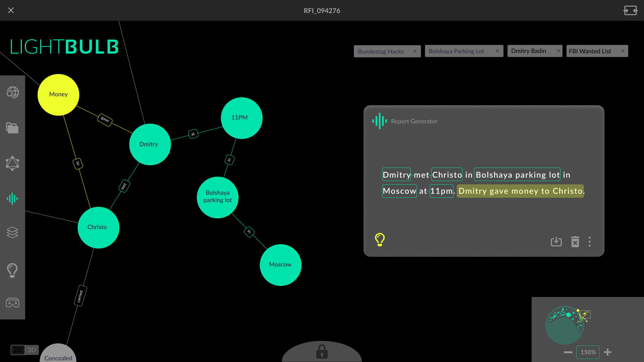Delete the generated report
This screenshot has height=362, width=644.
point(575,242)
